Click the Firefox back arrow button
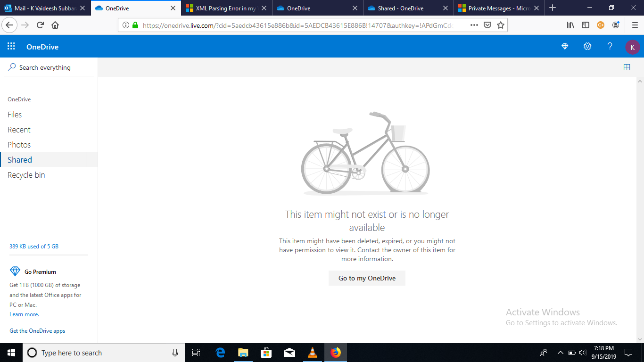 pos(10,25)
